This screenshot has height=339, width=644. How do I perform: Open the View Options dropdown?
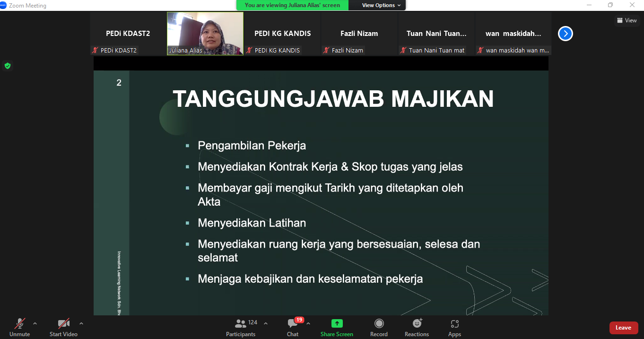tap(381, 5)
